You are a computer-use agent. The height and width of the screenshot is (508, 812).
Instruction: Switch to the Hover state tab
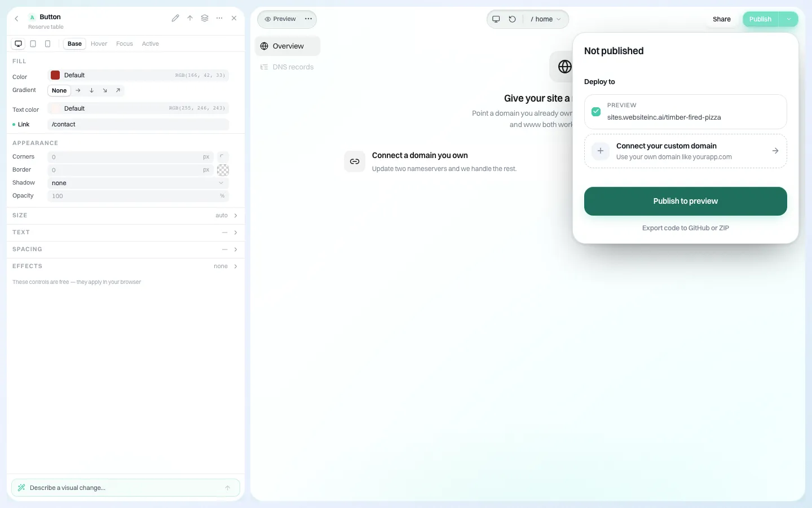[99, 43]
